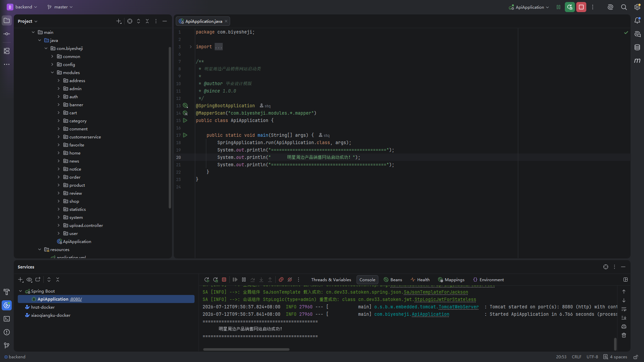Image resolution: width=644 pixels, height=362 pixels.
Task: Click the console horizontal scrollbar
Action: click(246, 349)
